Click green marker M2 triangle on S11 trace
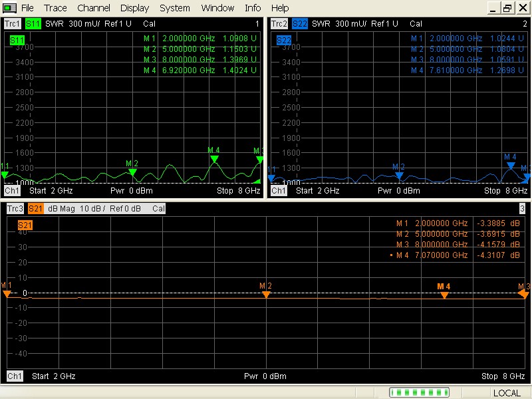532x399 pixels. [x=132, y=172]
